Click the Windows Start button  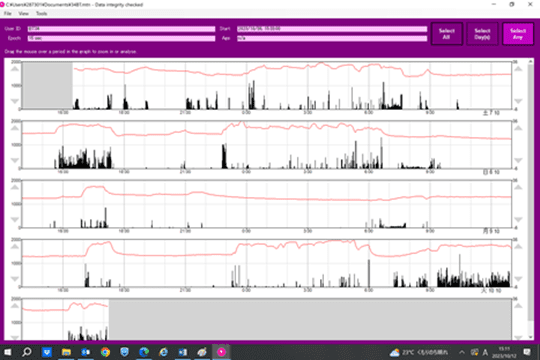point(7,352)
